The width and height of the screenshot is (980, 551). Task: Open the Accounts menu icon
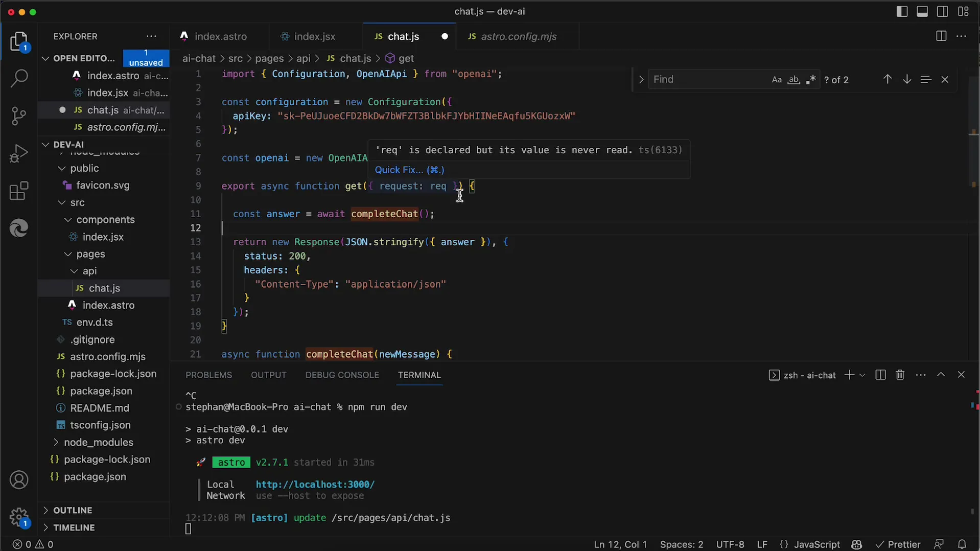coord(19,480)
